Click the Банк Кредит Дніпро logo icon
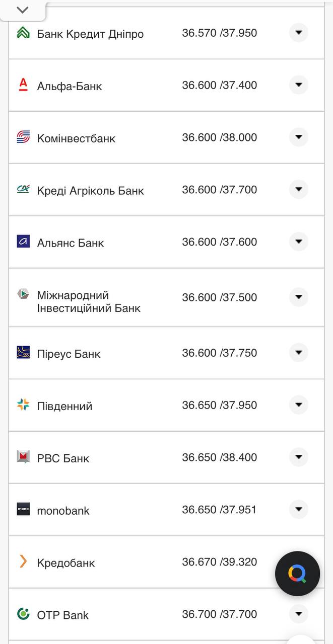The image size is (333, 644). click(x=24, y=33)
